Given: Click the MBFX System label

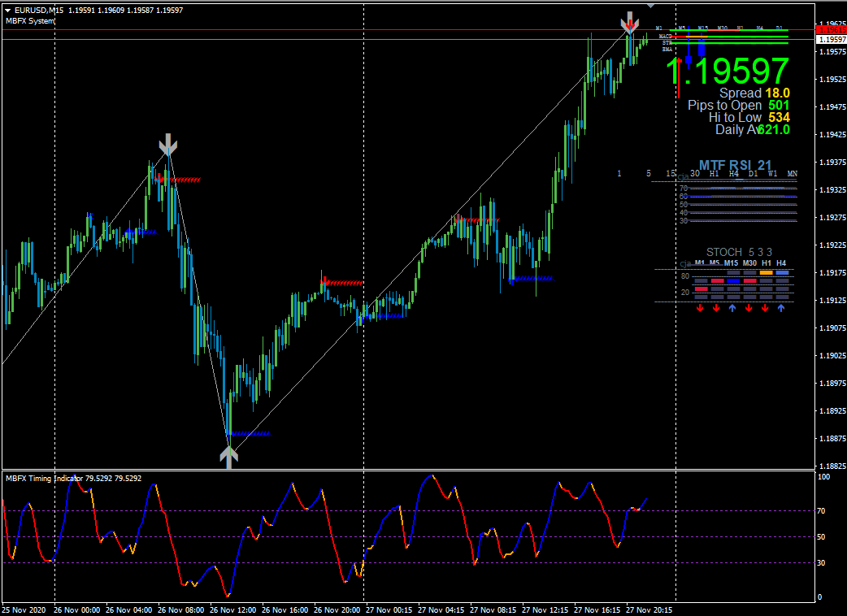Looking at the screenshot, I should coord(30,21).
